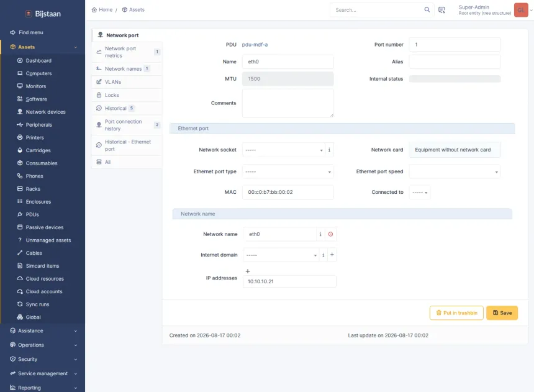Open Ethernet port type dropdown
This screenshot has width=534, height=392.
coord(287,171)
